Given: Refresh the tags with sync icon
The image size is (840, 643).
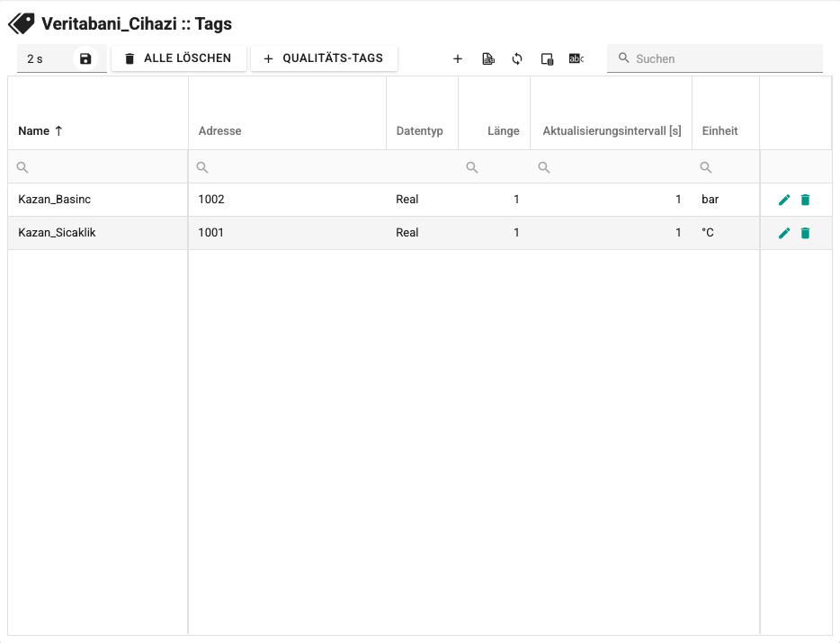Looking at the screenshot, I should tap(517, 59).
